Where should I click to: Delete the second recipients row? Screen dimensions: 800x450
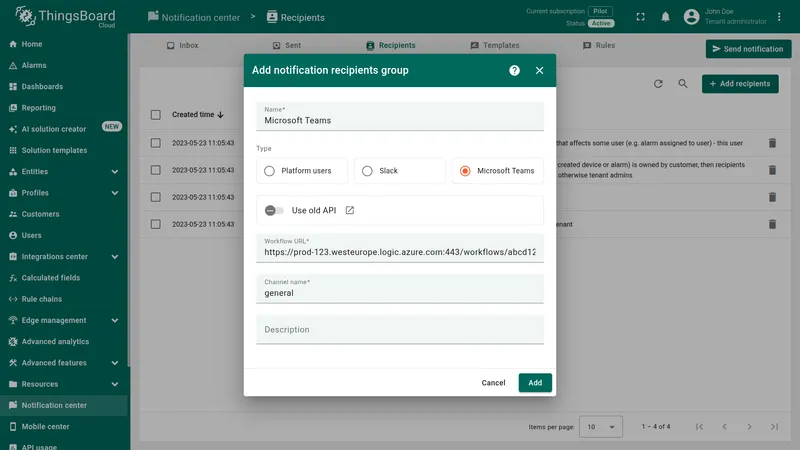pyautogui.click(x=772, y=170)
